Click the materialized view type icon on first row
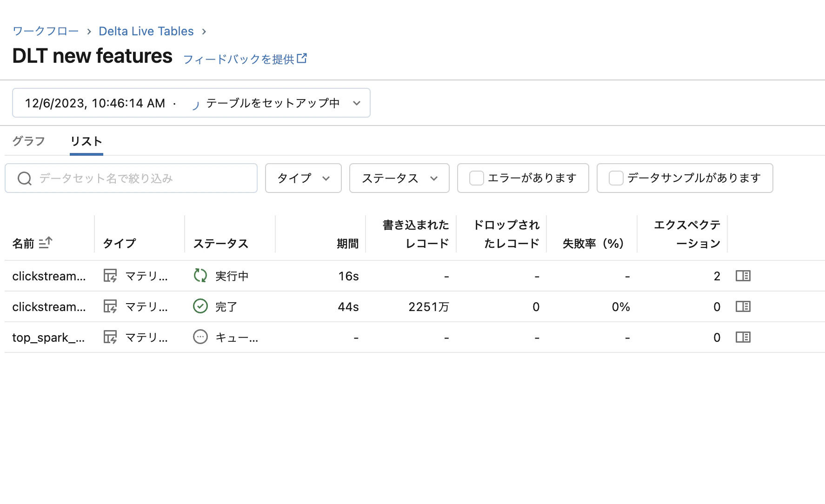 point(110,275)
